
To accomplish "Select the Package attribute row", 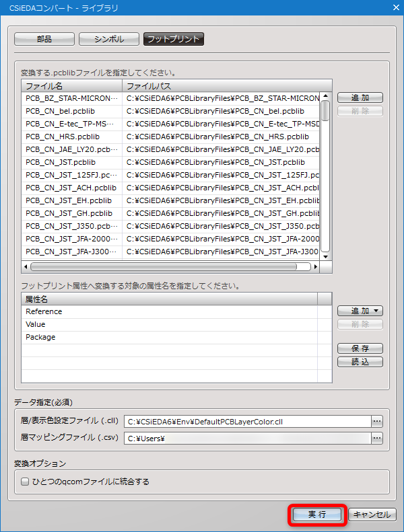I will (170, 337).
